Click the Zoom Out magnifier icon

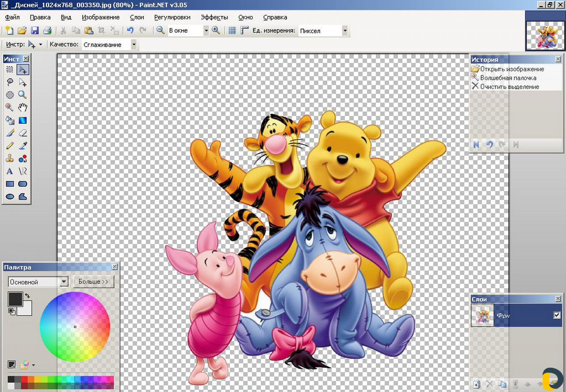click(161, 30)
